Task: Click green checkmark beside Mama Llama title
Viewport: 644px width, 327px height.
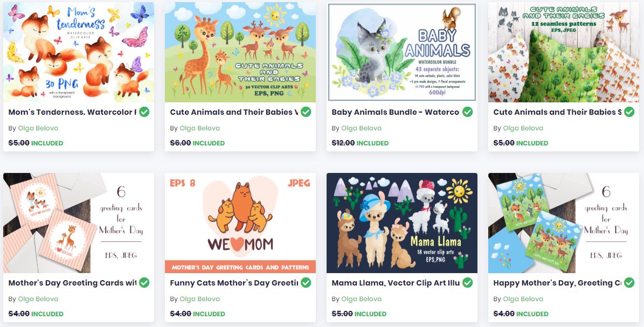Action: 467,283
